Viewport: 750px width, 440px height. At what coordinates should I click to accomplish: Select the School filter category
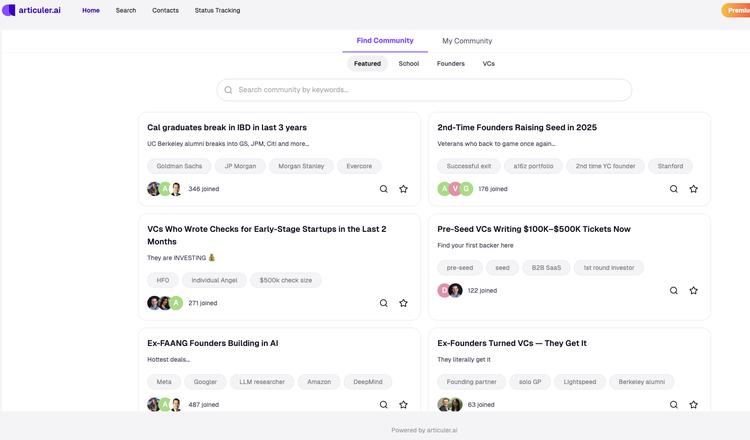[409, 64]
